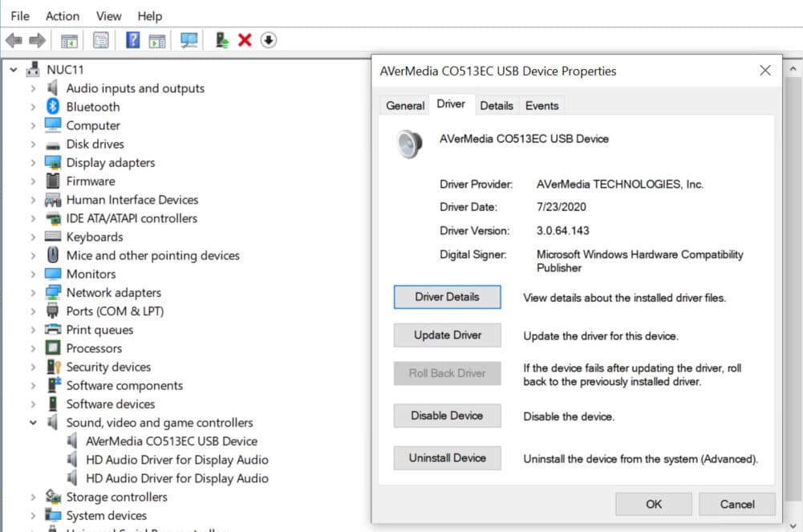Open the Properties sheet toolbar icon
803x532 pixels.
101,40
